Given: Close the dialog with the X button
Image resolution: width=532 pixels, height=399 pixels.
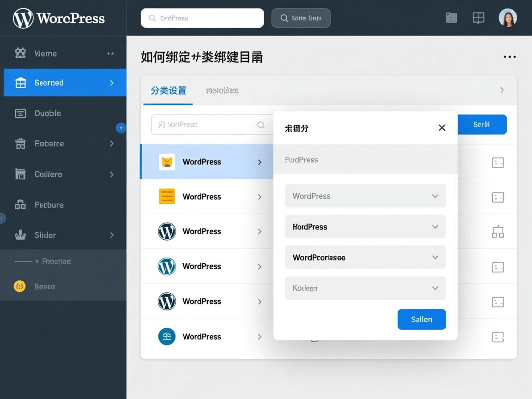Looking at the screenshot, I should [x=441, y=128].
